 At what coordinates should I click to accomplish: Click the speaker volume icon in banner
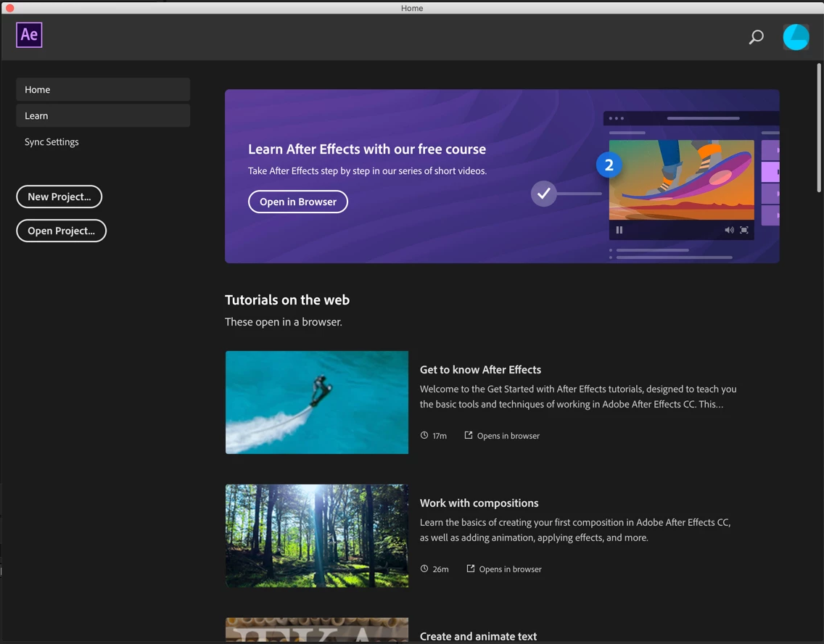pos(729,230)
